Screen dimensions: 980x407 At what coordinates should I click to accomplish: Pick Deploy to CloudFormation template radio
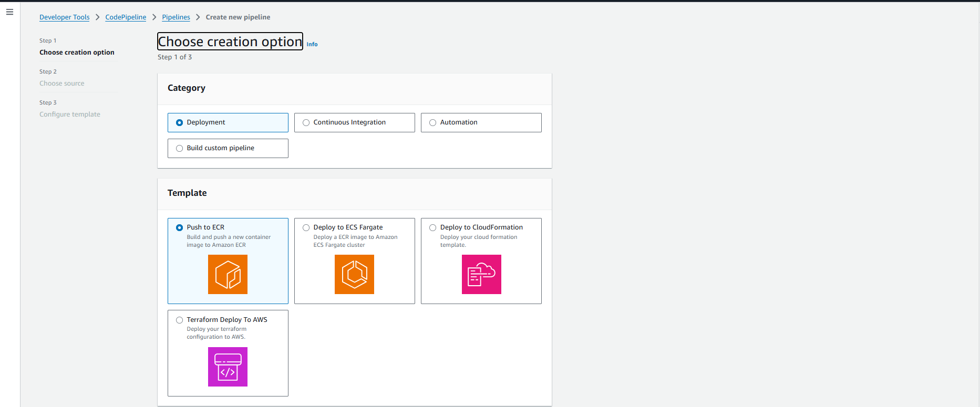433,228
